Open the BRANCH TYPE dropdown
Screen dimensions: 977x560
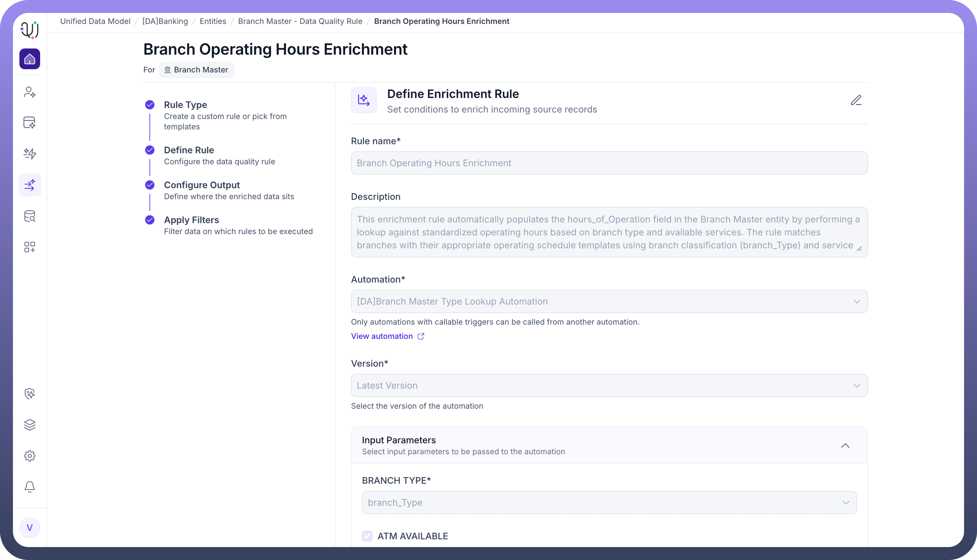(609, 502)
